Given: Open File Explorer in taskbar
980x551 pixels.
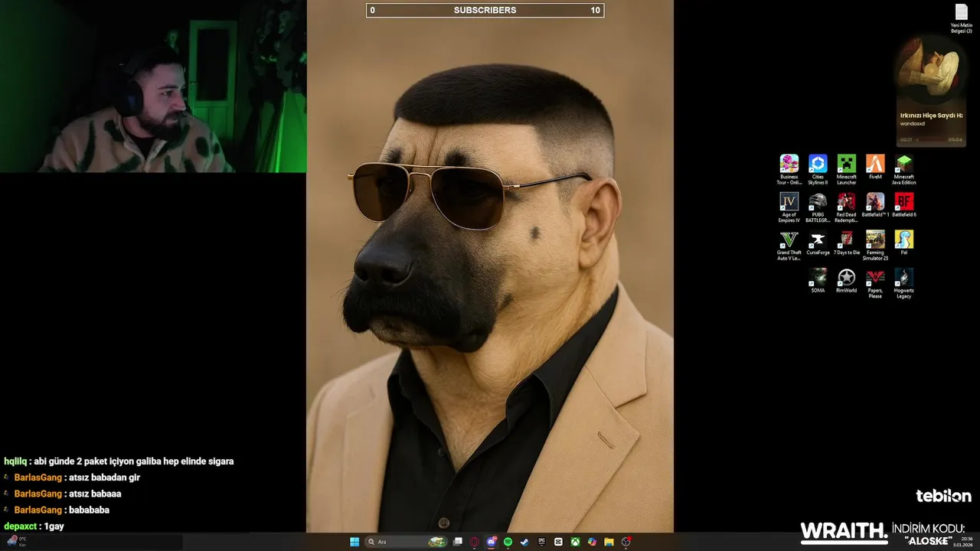Looking at the screenshot, I should point(609,542).
